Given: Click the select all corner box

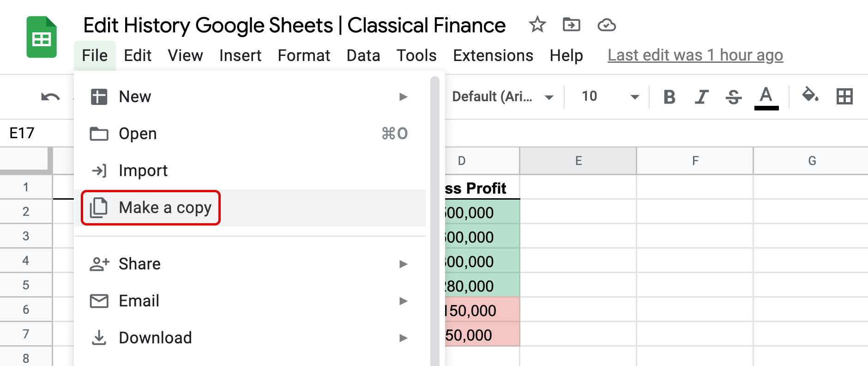Looking at the screenshot, I should (x=26, y=160).
